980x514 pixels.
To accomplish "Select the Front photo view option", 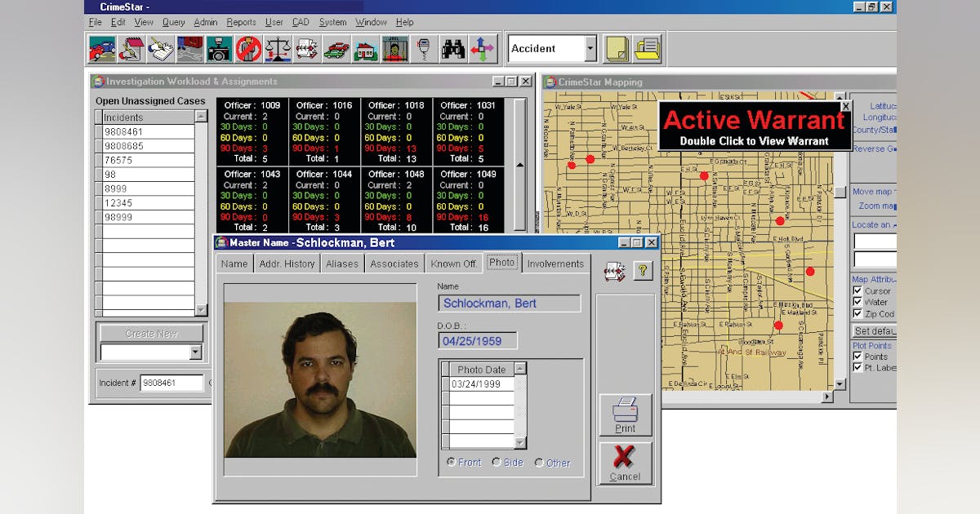I will pyautogui.click(x=452, y=463).
